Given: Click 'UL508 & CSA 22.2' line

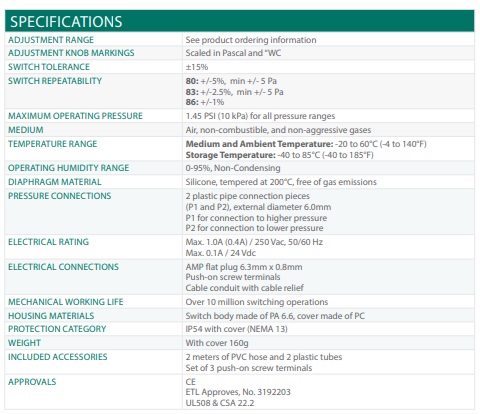Looking at the screenshot, I should (220, 403).
